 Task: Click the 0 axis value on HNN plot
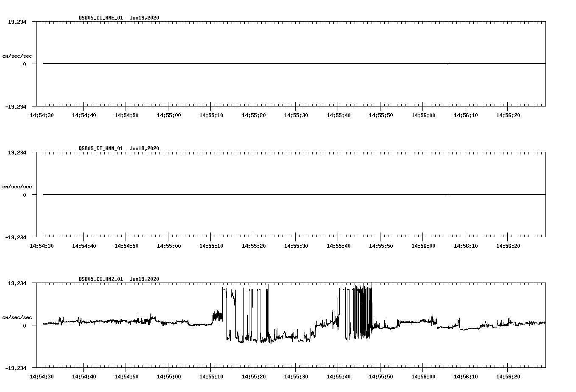pyautogui.click(x=25, y=195)
